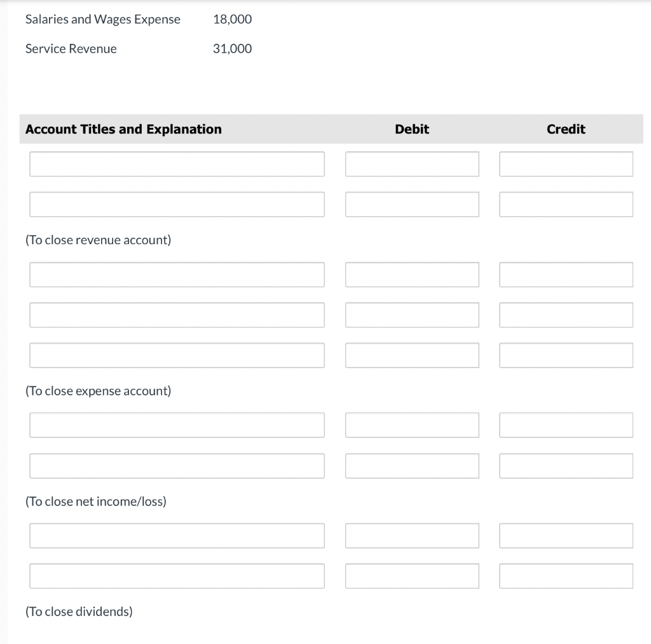Click Debit field just below 'To close net income/loss'
The height and width of the screenshot is (644, 651).
point(412,536)
